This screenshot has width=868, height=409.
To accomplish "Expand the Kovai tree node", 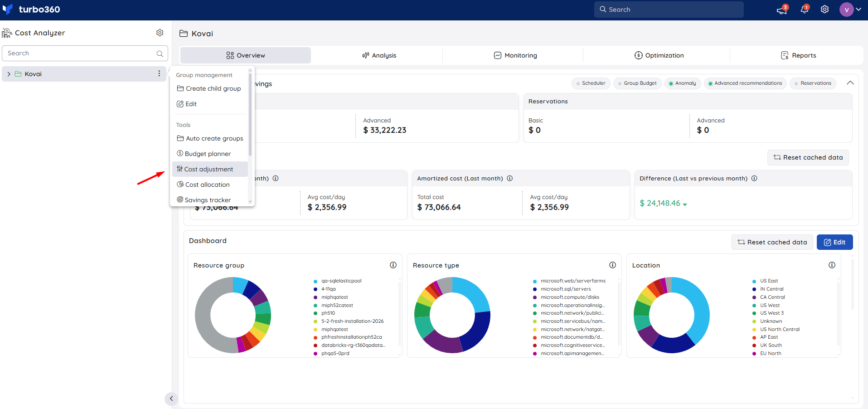I will [x=9, y=74].
